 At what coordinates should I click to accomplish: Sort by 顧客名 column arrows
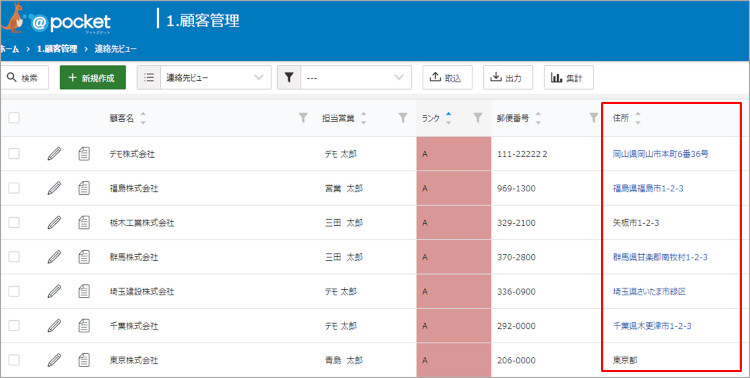click(143, 119)
